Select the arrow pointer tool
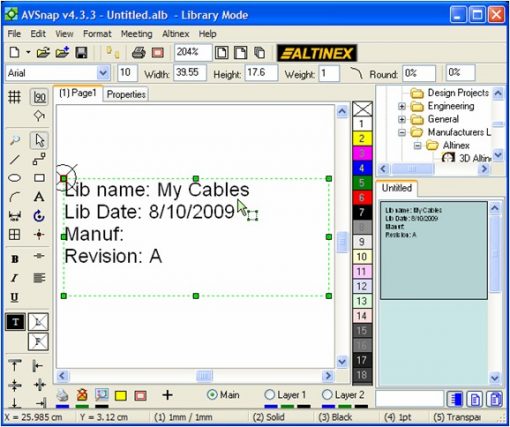Screen dimensions: 510x427 [39, 140]
